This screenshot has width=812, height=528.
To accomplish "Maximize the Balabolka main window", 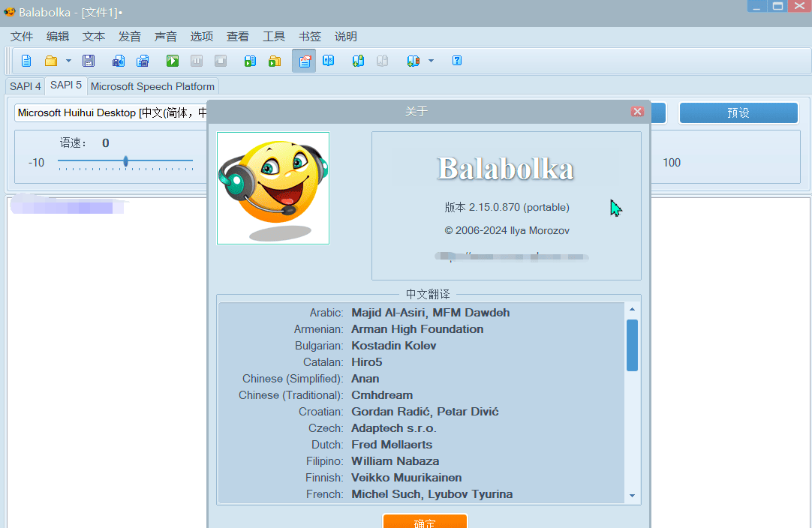I will coord(777,6).
